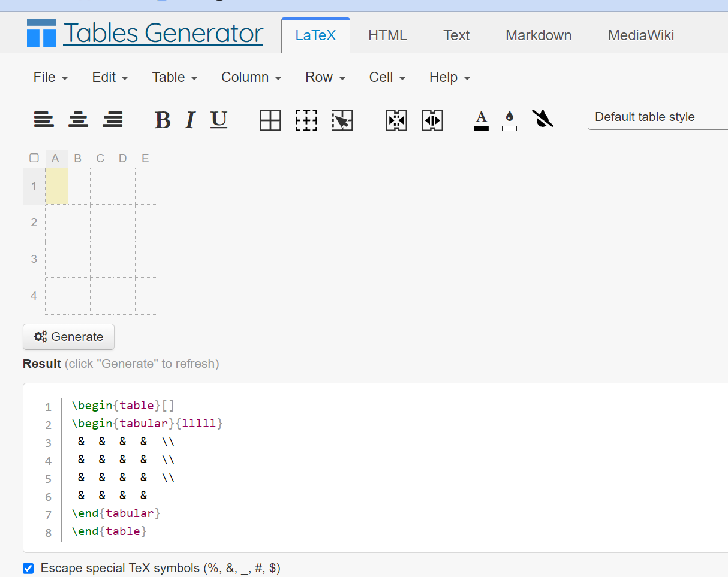Click \end{table} code line

tap(109, 531)
